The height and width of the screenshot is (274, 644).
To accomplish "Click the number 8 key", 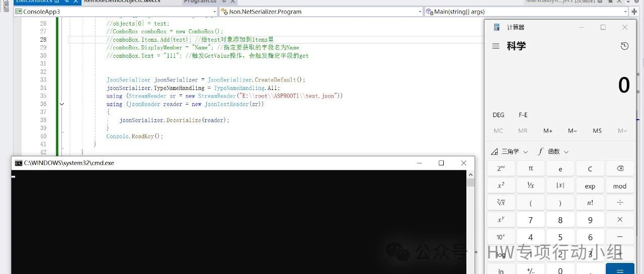I will (560, 220).
